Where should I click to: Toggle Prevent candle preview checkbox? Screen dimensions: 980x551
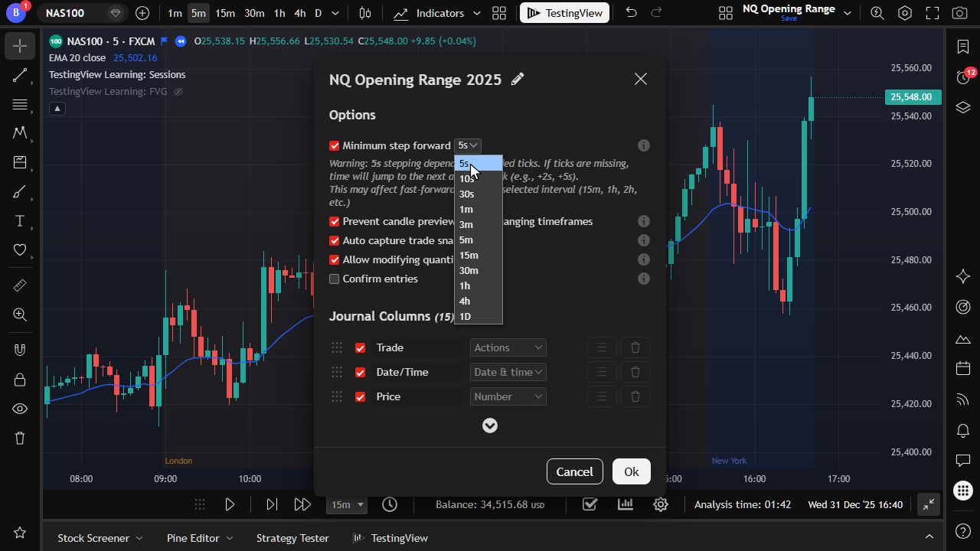[334, 221]
